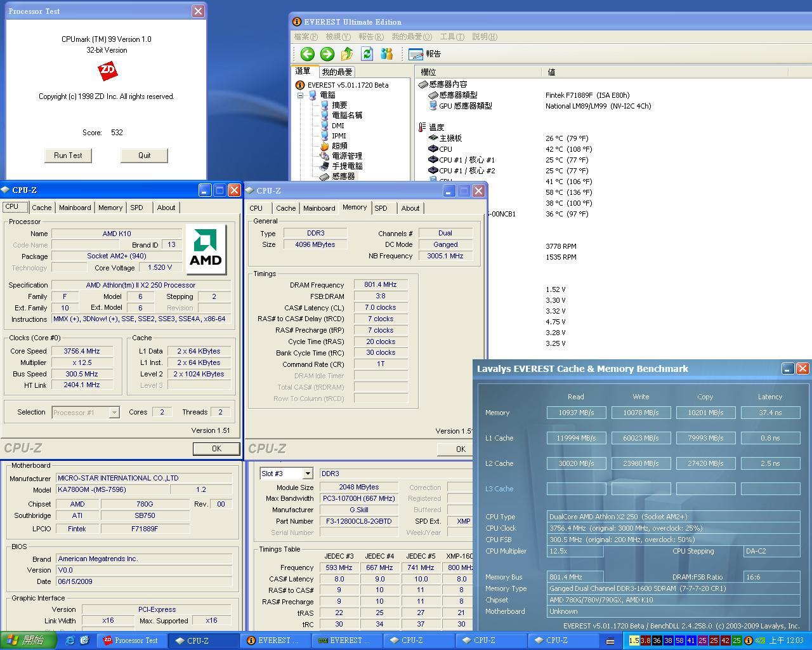Select the 超頻 flame icon item

[x=325, y=146]
